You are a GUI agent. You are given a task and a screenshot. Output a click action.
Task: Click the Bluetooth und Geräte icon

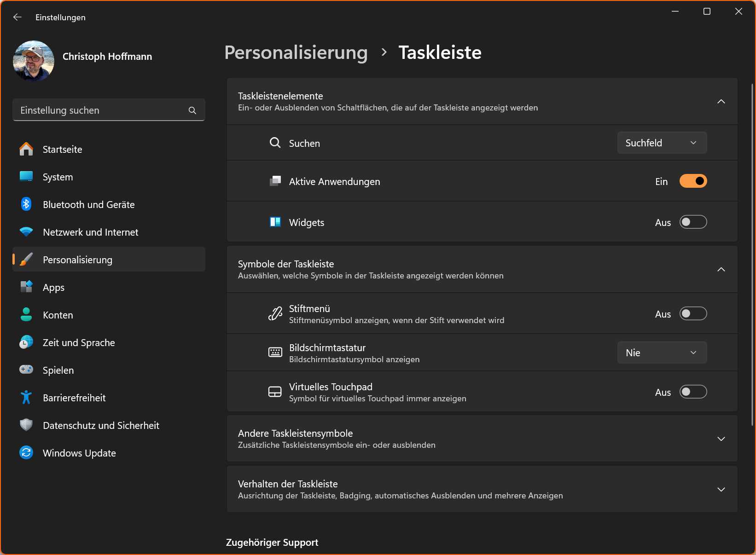(26, 204)
